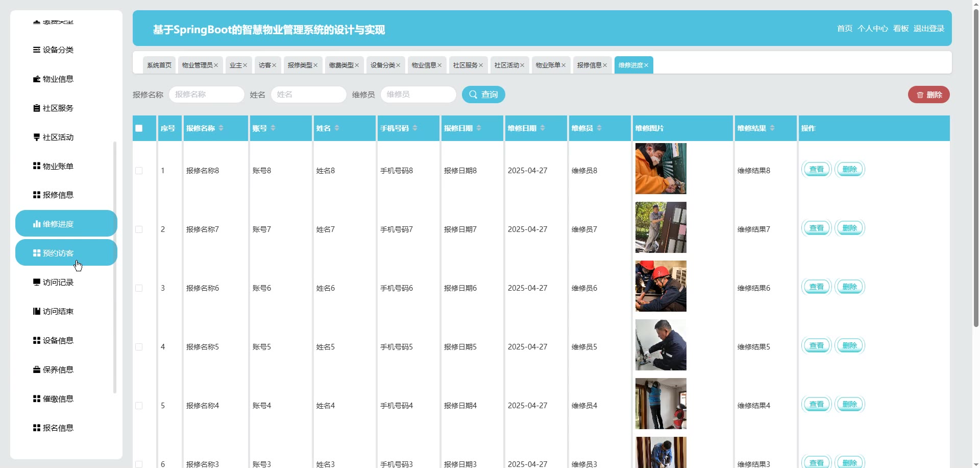The width and height of the screenshot is (980, 468).
Task: Click the magnifier icon in the 查询 button
Action: [x=473, y=95]
